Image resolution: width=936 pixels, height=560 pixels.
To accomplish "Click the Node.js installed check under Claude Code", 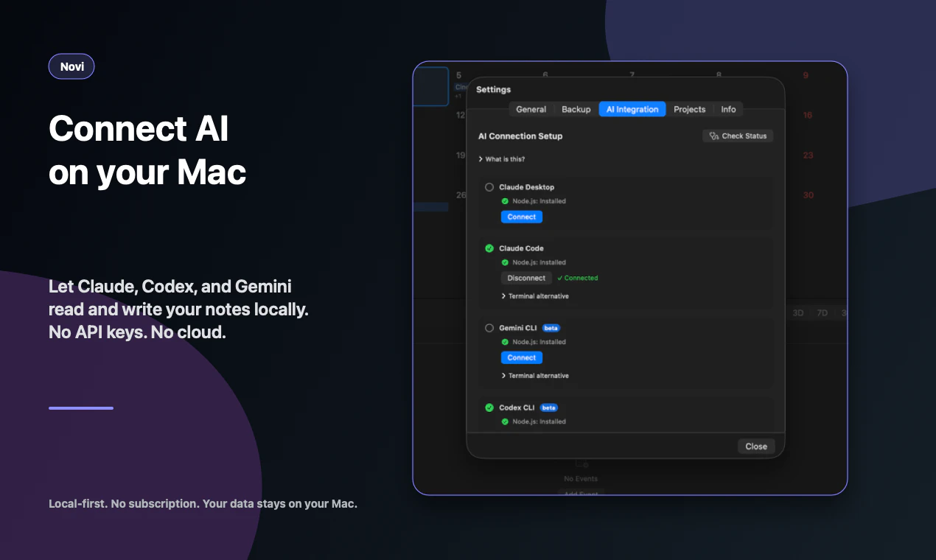I will tap(505, 262).
